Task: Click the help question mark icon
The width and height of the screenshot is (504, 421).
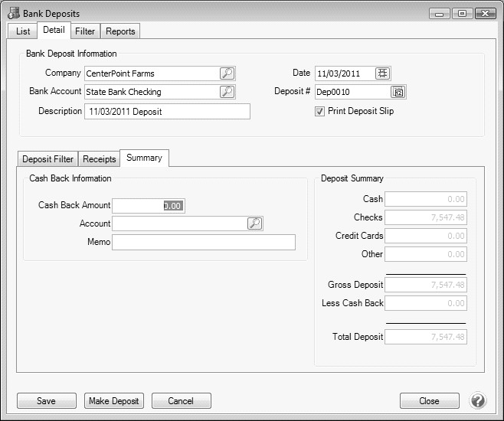Action: pyautogui.click(x=478, y=401)
